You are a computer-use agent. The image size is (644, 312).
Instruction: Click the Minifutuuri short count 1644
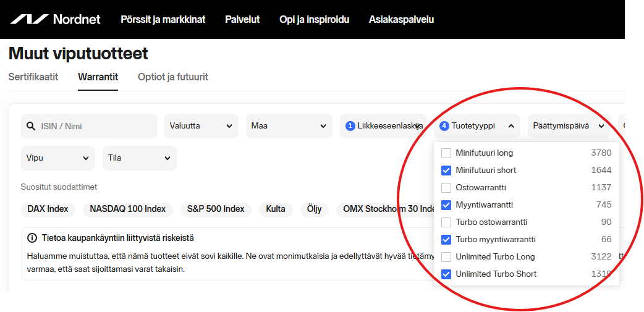[601, 171]
